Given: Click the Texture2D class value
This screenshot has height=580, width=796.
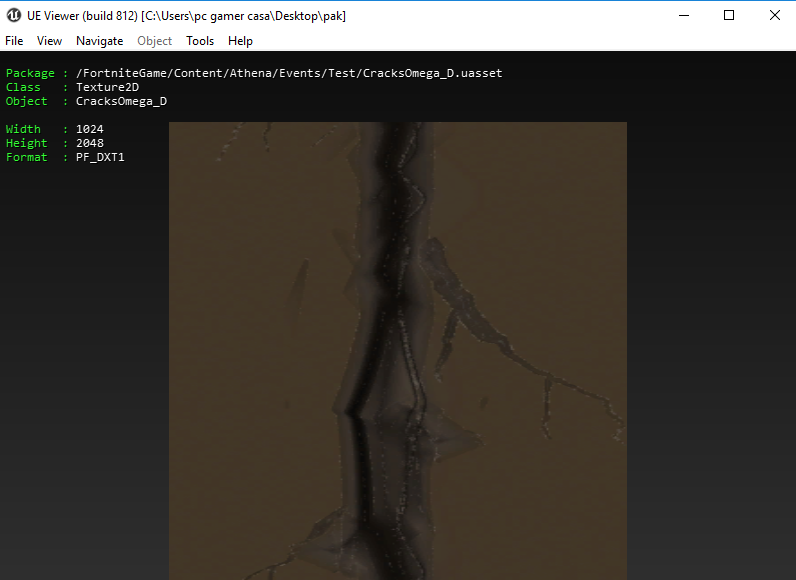Looking at the screenshot, I should (x=107, y=87).
